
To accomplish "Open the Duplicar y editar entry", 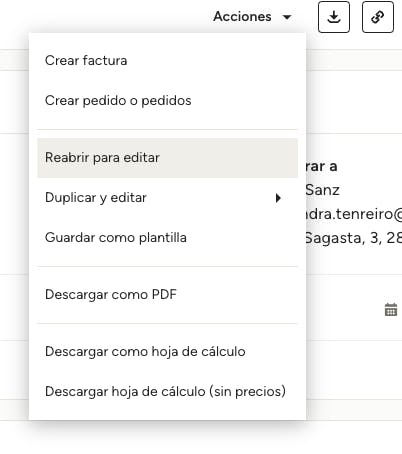I will pyautogui.click(x=167, y=198).
